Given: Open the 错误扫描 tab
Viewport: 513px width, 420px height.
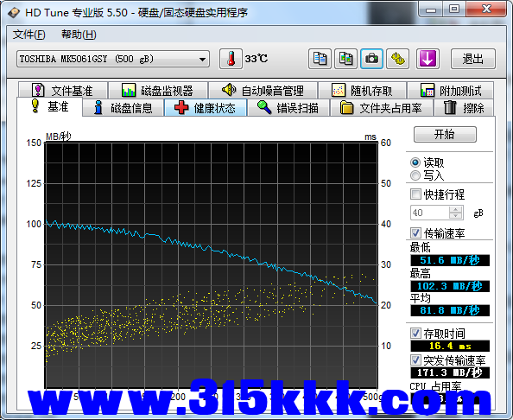Looking at the screenshot, I should click(288, 108).
